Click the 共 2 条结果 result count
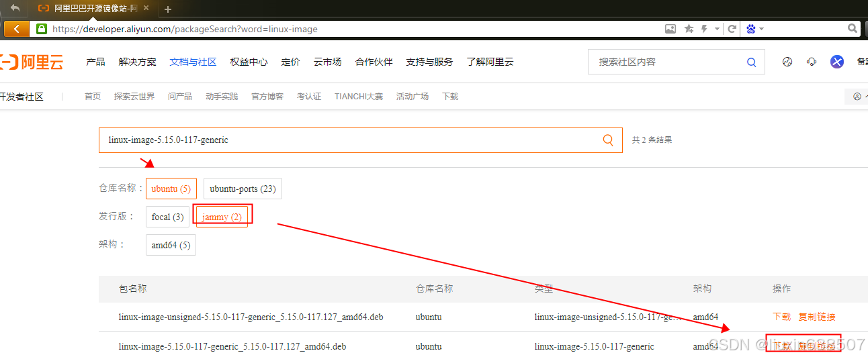Viewport: 868px width, 359px height. [652, 140]
